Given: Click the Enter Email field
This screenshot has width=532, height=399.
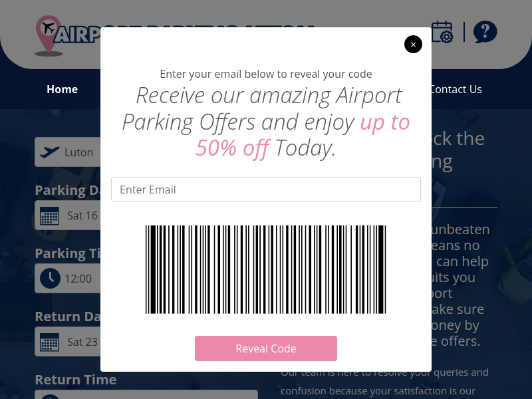Looking at the screenshot, I should [x=265, y=190].
